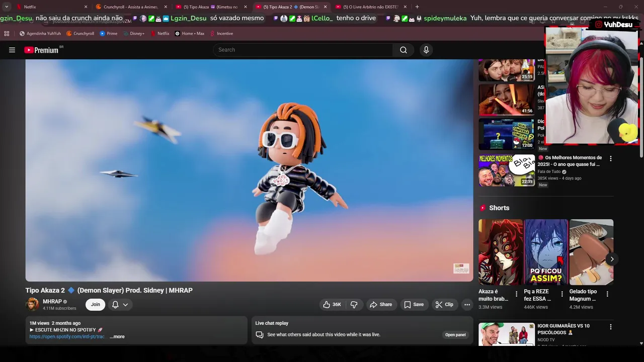
Task: Open more actions ellipsis under video
Action: point(467,305)
